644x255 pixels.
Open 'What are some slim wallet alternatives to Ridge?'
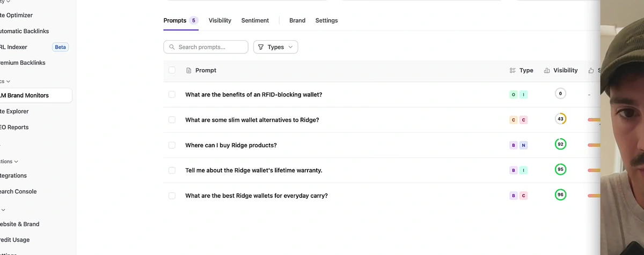[252, 120]
